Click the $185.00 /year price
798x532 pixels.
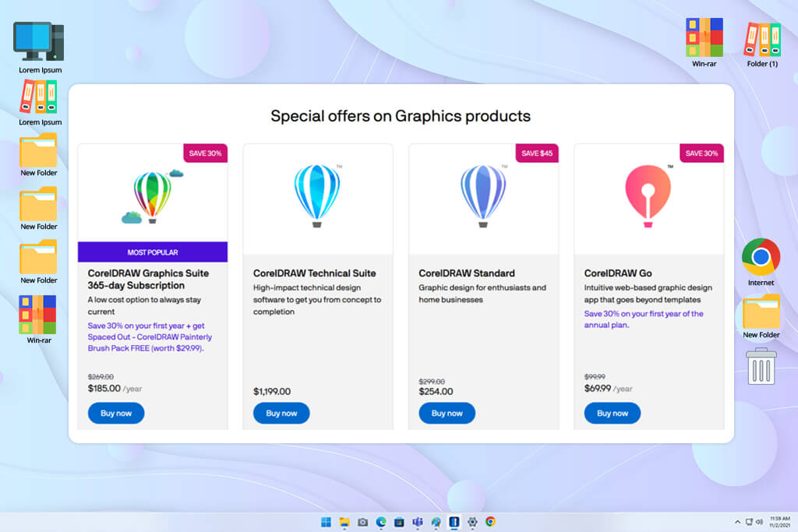point(115,389)
